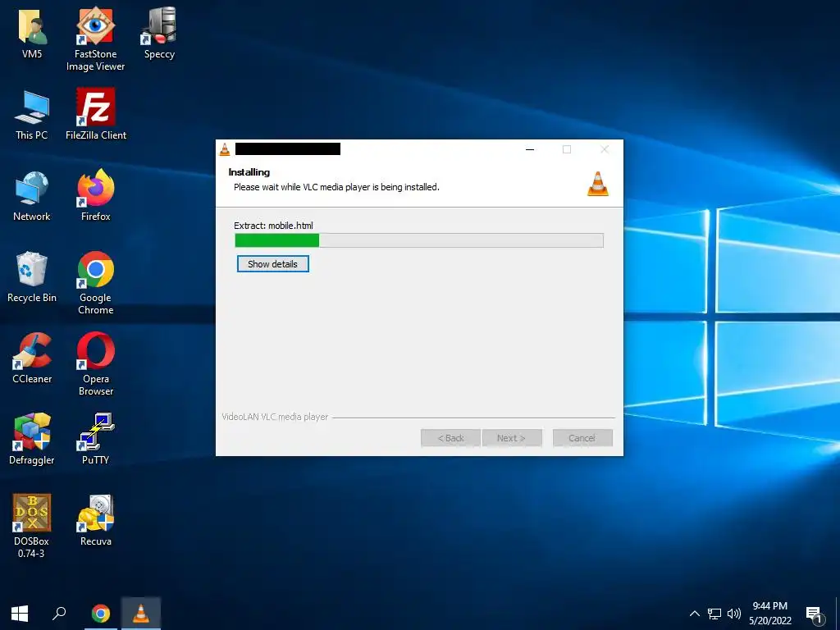This screenshot has width=840, height=630.
Task: Open the Speccy desktop shortcut
Action: [x=159, y=33]
